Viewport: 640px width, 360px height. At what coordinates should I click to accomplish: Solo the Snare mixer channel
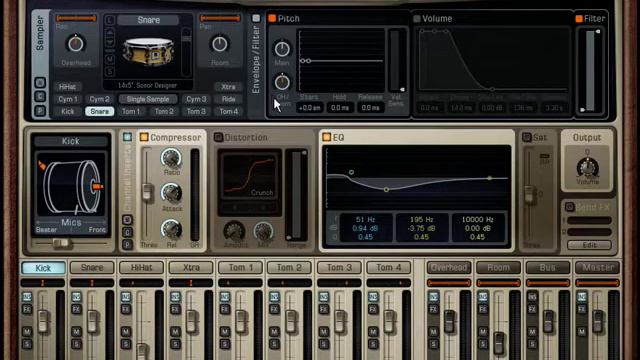76,344
